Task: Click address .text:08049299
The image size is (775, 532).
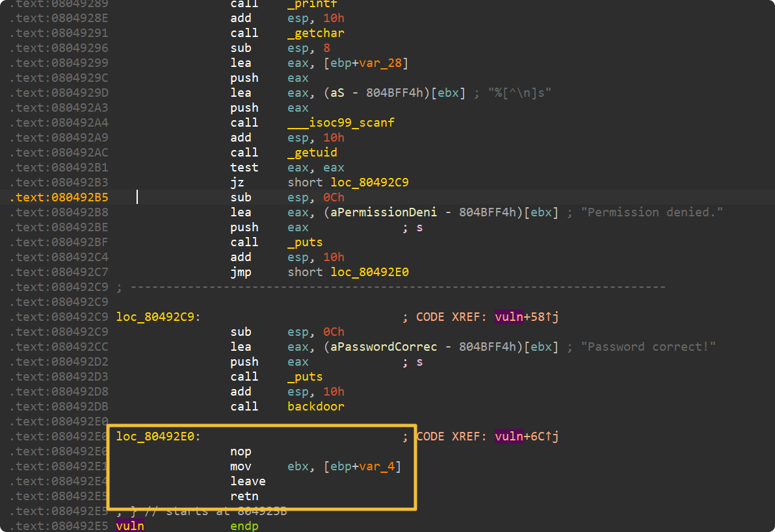Action: (59, 63)
